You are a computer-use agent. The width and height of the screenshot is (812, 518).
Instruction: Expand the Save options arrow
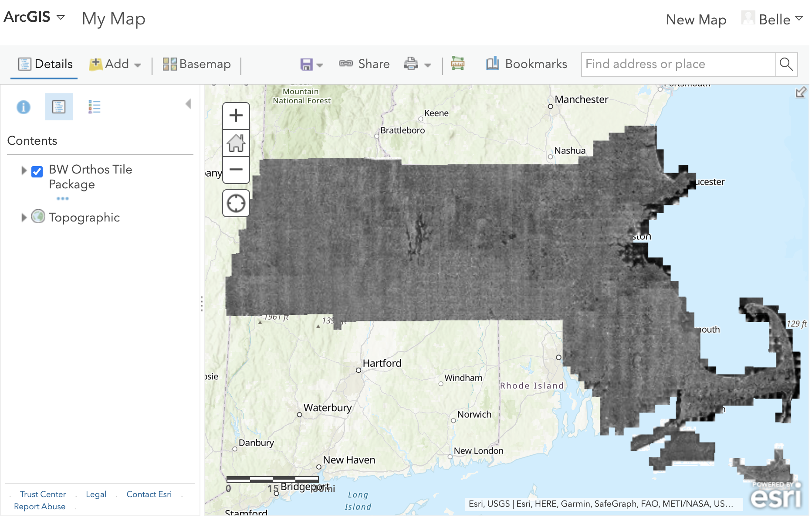click(320, 65)
